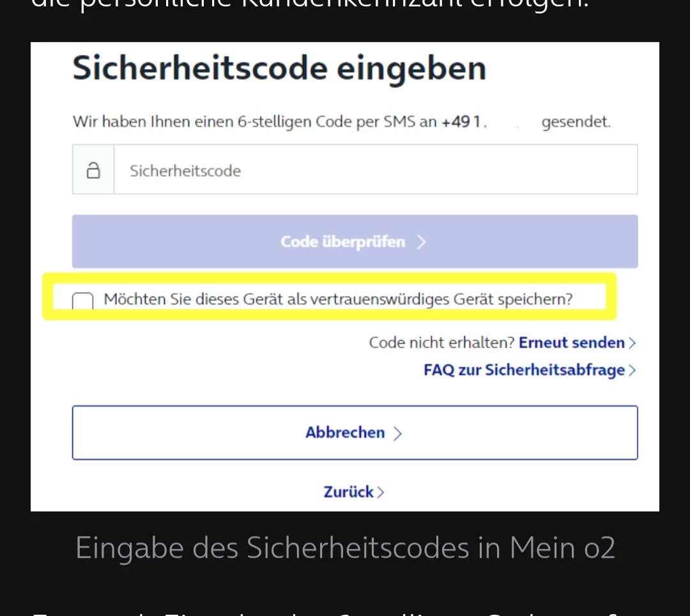Screen dimensions: 690x616
Task: Click the arrow after Erneut senden
Action: point(632,343)
